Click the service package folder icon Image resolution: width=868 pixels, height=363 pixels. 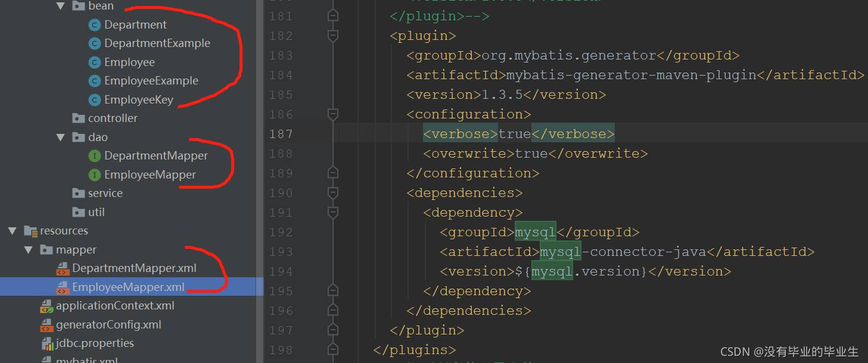[x=79, y=193]
